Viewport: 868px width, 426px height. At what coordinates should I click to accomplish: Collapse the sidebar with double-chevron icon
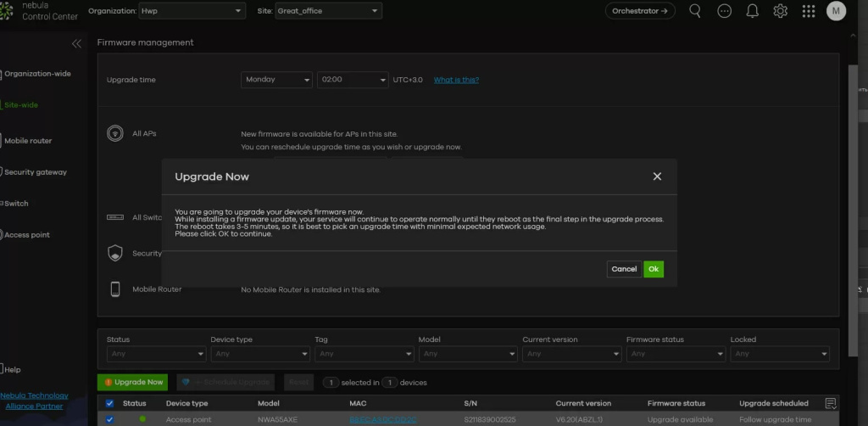pos(76,43)
